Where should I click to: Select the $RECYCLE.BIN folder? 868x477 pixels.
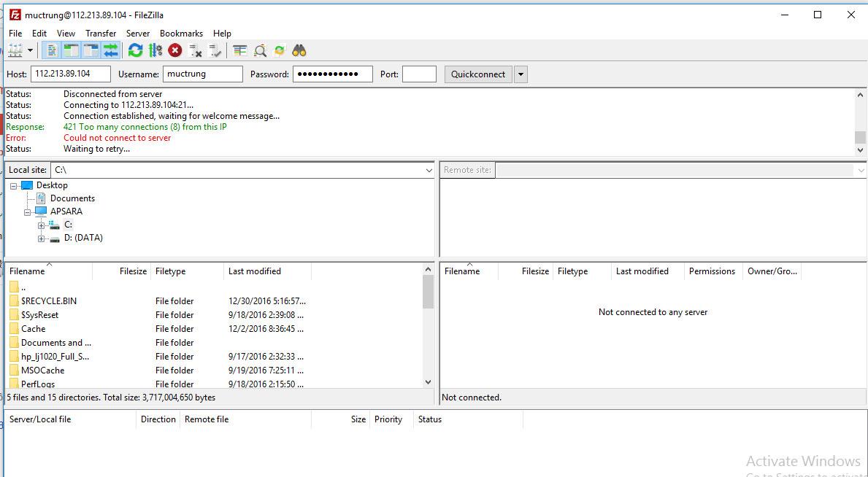point(49,301)
